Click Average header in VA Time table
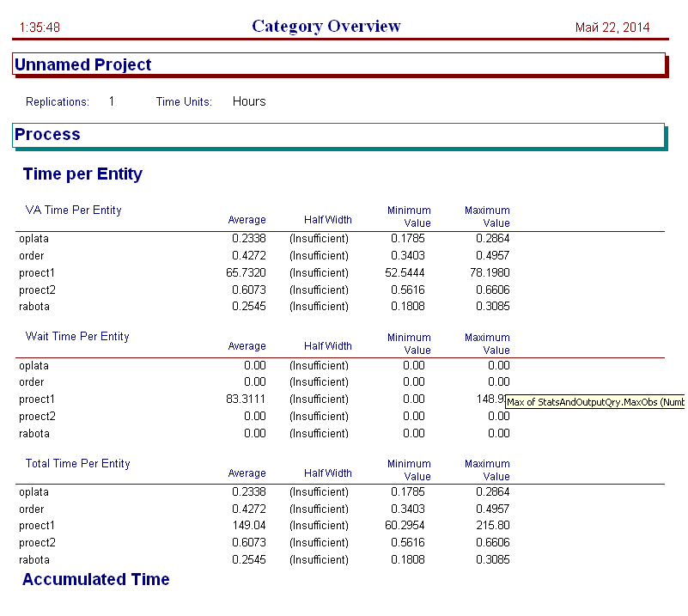The width and height of the screenshot is (688, 616). [x=247, y=220]
